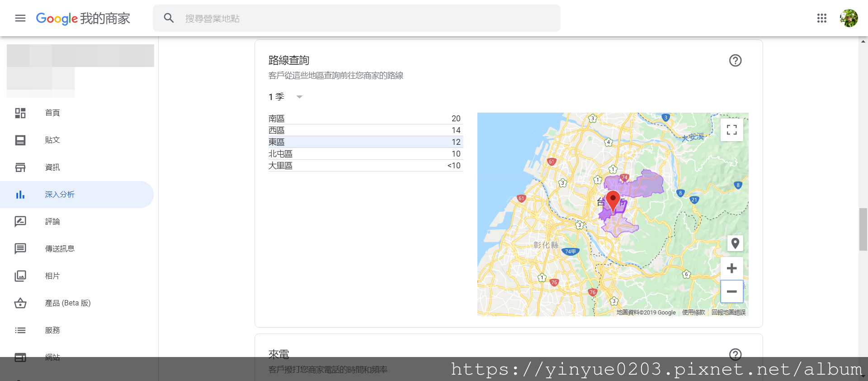Click the blurred business name header
Viewport: 868px width, 381px height.
click(80, 71)
